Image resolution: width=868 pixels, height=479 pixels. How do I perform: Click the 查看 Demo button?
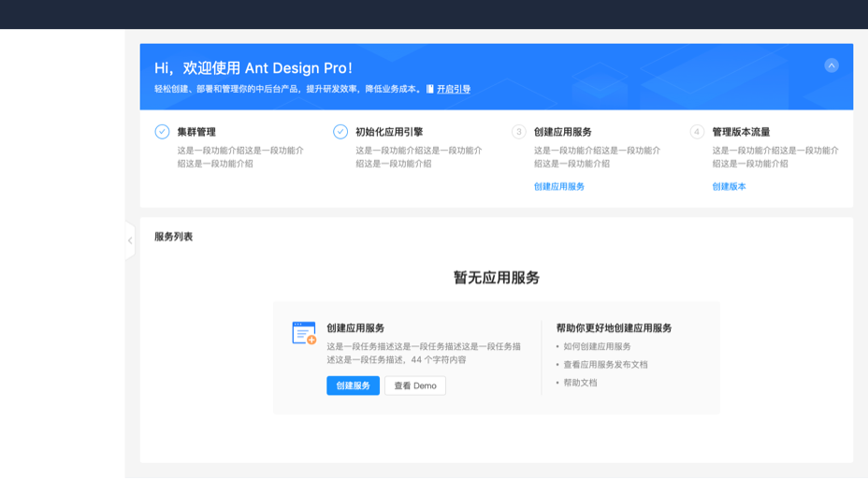[415, 385]
